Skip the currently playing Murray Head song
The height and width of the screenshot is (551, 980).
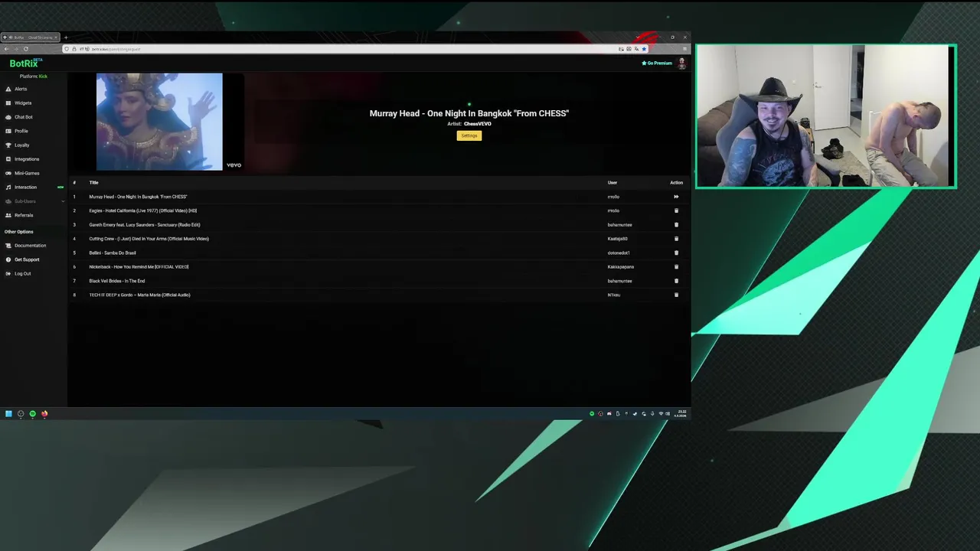click(676, 197)
